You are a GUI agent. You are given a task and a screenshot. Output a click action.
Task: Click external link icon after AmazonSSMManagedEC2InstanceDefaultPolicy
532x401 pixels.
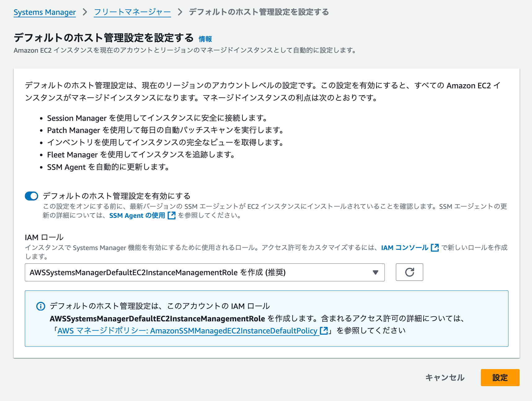(x=324, y=331)
